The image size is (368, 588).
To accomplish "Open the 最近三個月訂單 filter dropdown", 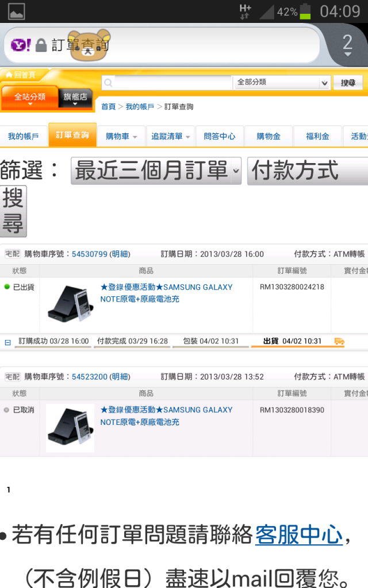I will 156,171.
